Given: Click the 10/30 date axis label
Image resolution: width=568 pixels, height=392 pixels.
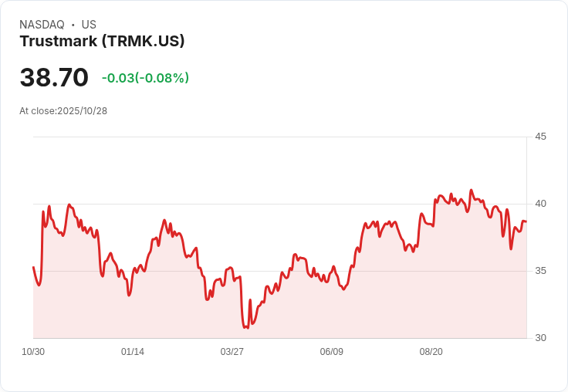Looking at the screenshot, I should [x=33, y=352].
